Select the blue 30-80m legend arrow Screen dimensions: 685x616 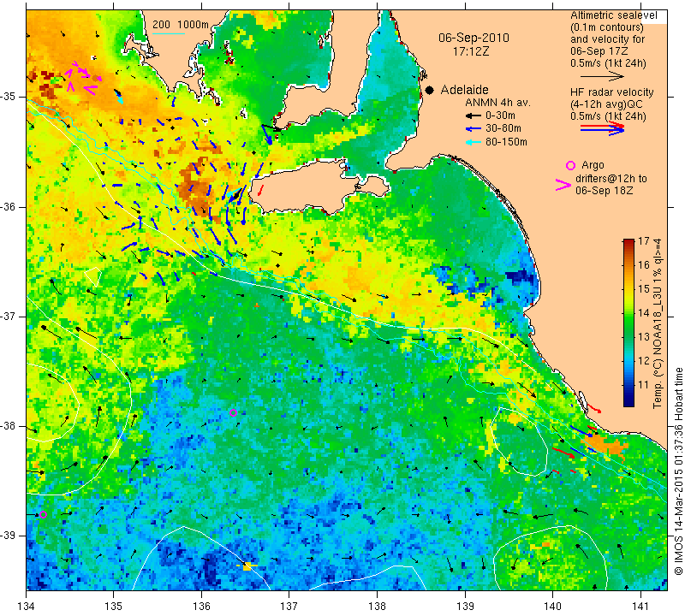[474, 129]
